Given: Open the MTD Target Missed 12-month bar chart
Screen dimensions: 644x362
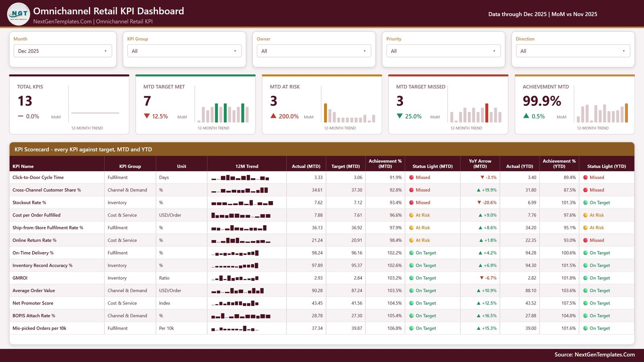Looking at the screenshot, I should [x=476, y=113].
